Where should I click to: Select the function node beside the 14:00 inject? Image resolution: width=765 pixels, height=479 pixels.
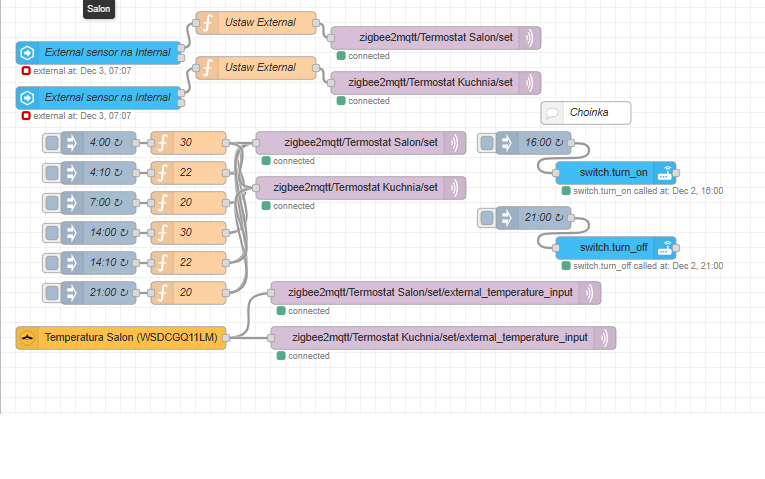pyautogui.click(x=187, y=232)
